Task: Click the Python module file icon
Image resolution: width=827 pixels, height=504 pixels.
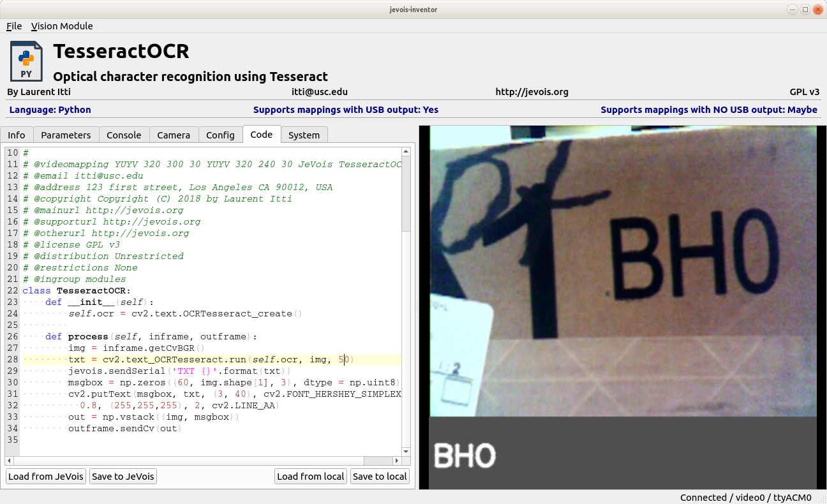Action: pyautogui.click(x=26, y=61)
